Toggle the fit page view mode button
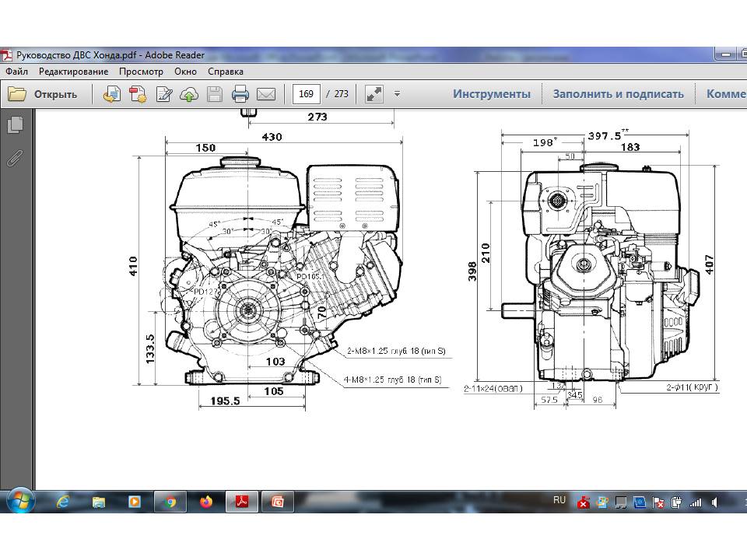 coord(374,94)
